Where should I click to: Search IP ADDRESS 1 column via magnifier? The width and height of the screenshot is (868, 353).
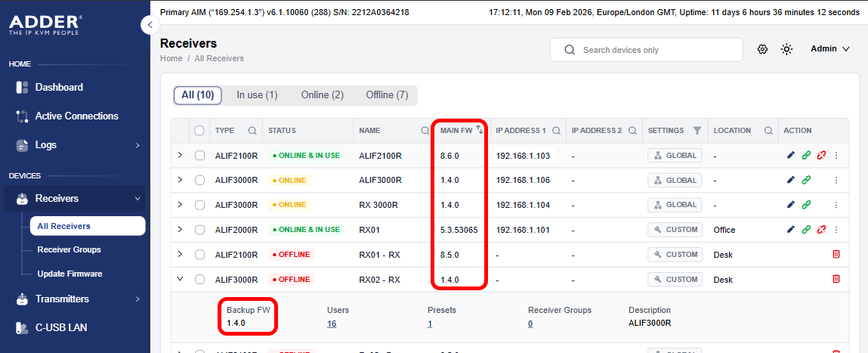(x=556, y=131)
